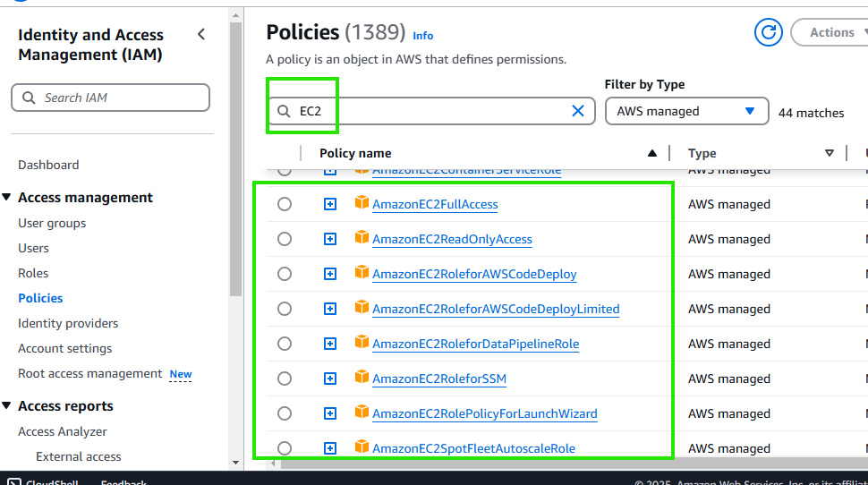Click the magnifier icon in the policy filter box

tap(284, 111)
